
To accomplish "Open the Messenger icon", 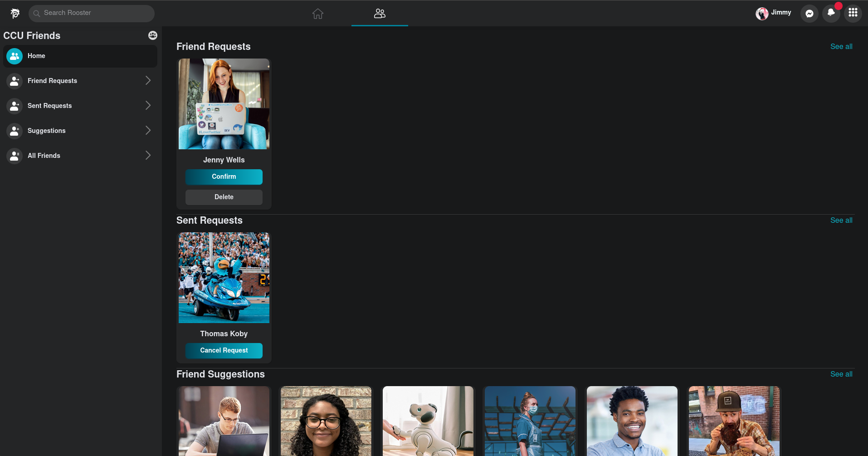I will (x=809, y=14).
